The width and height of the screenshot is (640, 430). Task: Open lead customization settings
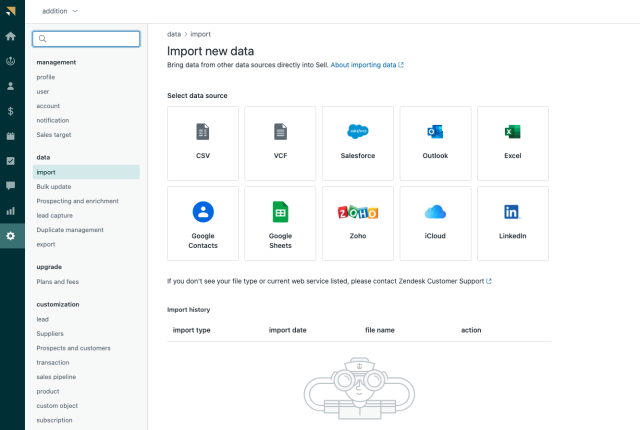42,319
